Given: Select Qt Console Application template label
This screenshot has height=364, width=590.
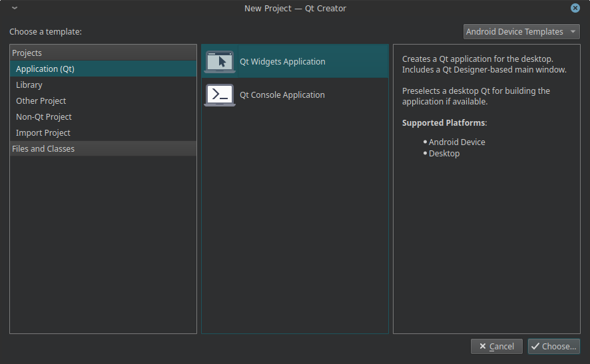Looking at the screenshot, I should pyautogui.click(x=282, y=95).
